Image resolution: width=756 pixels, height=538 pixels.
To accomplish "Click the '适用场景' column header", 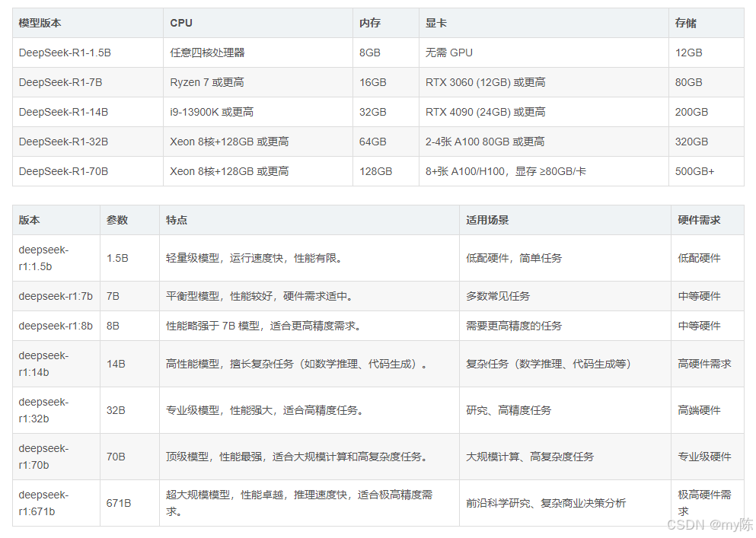I will coord(565,221).
